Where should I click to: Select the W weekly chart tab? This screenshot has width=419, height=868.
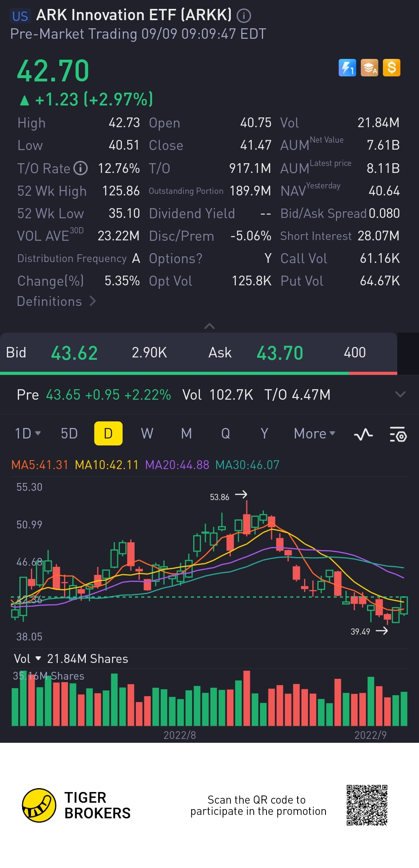pos(147,433)
